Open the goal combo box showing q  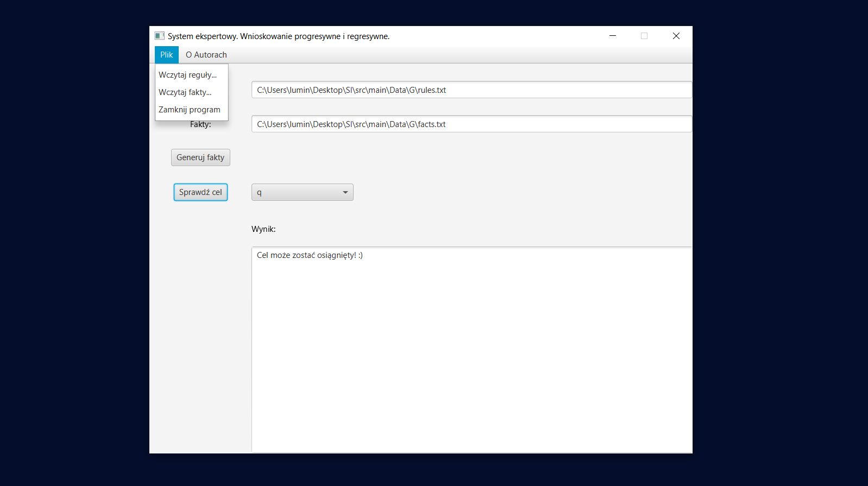[296, 192]
